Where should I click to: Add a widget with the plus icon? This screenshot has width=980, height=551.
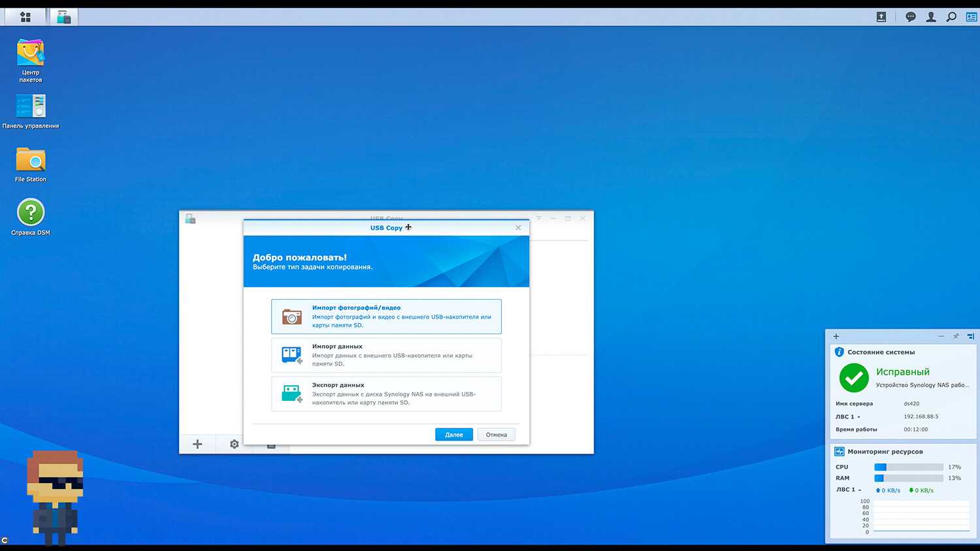(x=836, y=336)
